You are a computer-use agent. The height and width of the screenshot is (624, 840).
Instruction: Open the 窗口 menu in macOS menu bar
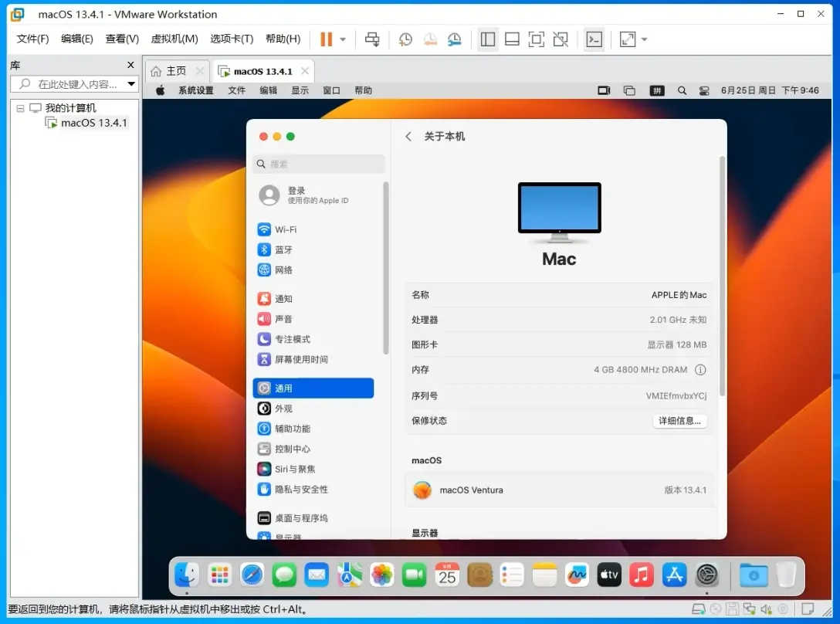coord(331,90)
